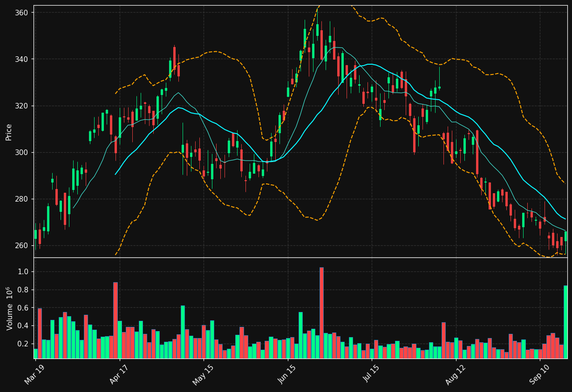Click the 260 price axis label
572x392 pixels.
[22, 245]
